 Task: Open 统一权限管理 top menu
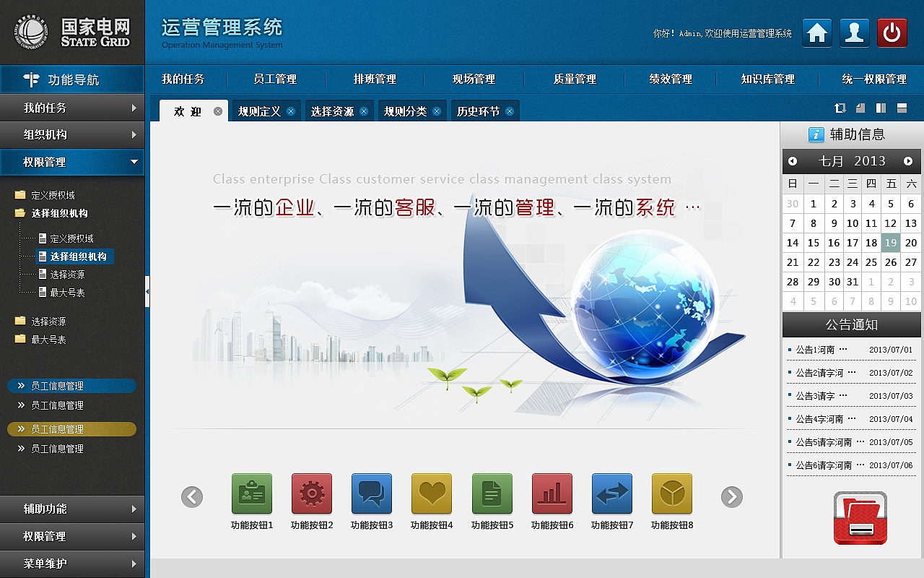tap(874, 79)
